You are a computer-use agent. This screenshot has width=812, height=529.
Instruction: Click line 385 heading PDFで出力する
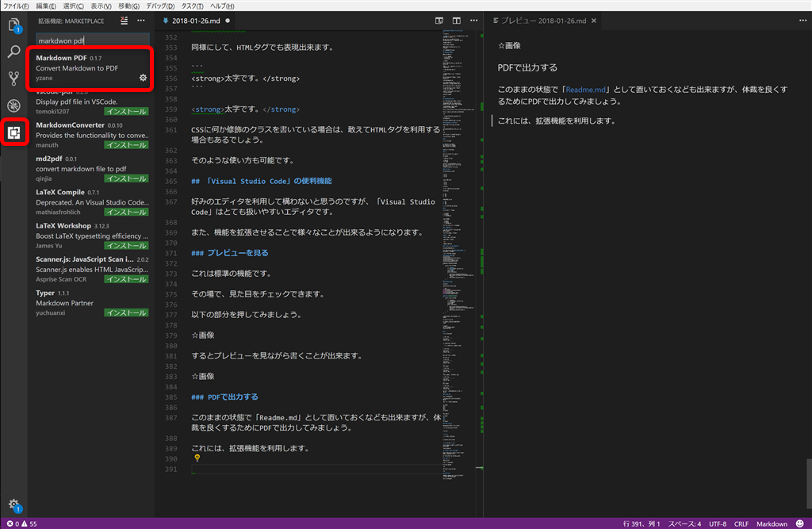[x=224, y=397]
